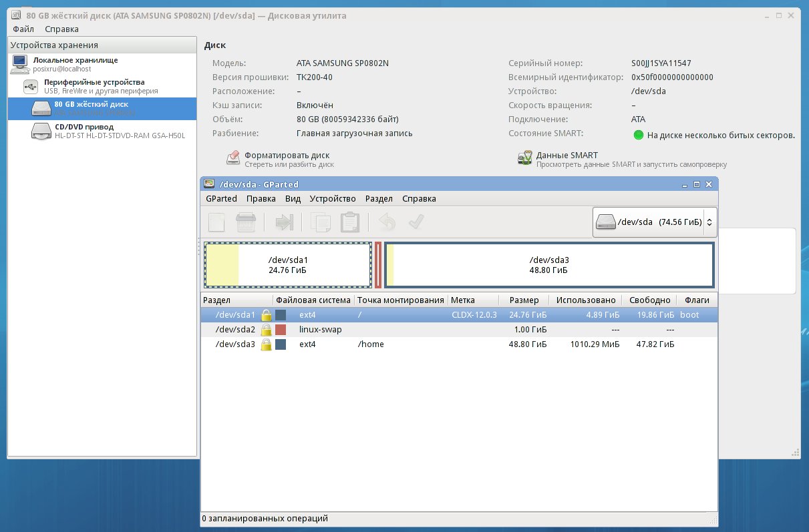Click the Размер column header
The image size is (809, 532).
coord(524,300)
